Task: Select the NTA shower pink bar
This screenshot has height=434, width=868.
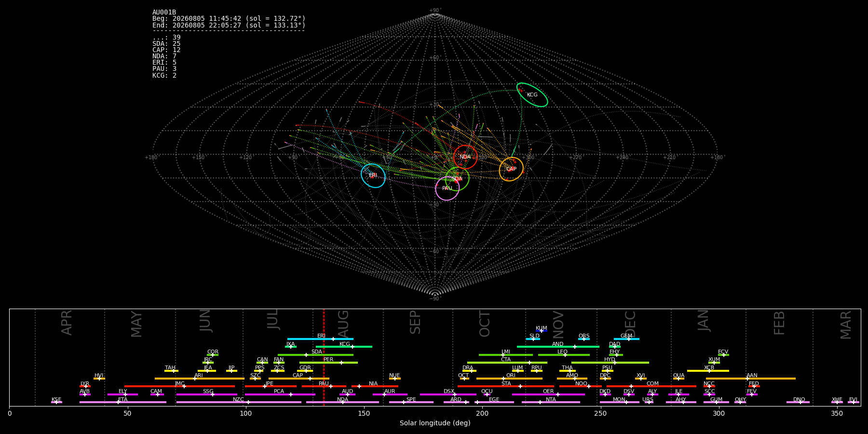Action: click(x=551, y=402)
